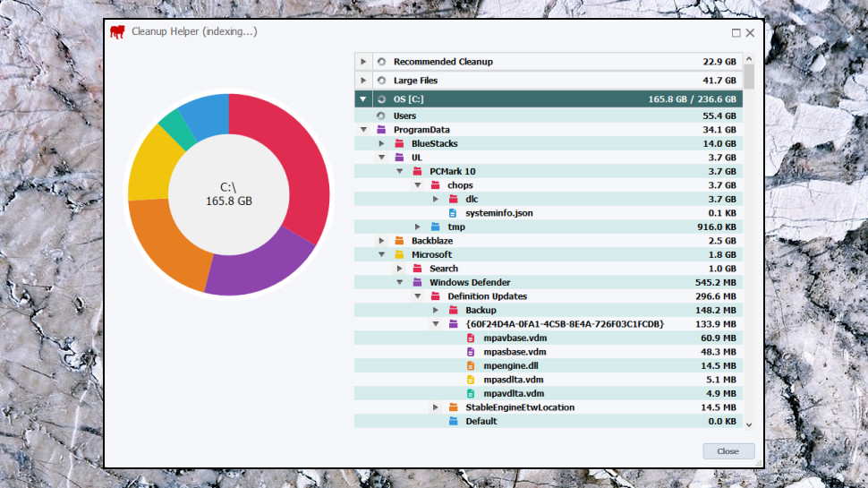
Task: Click the mpasdlta.vdm file icon
Action: click(471, 380)
